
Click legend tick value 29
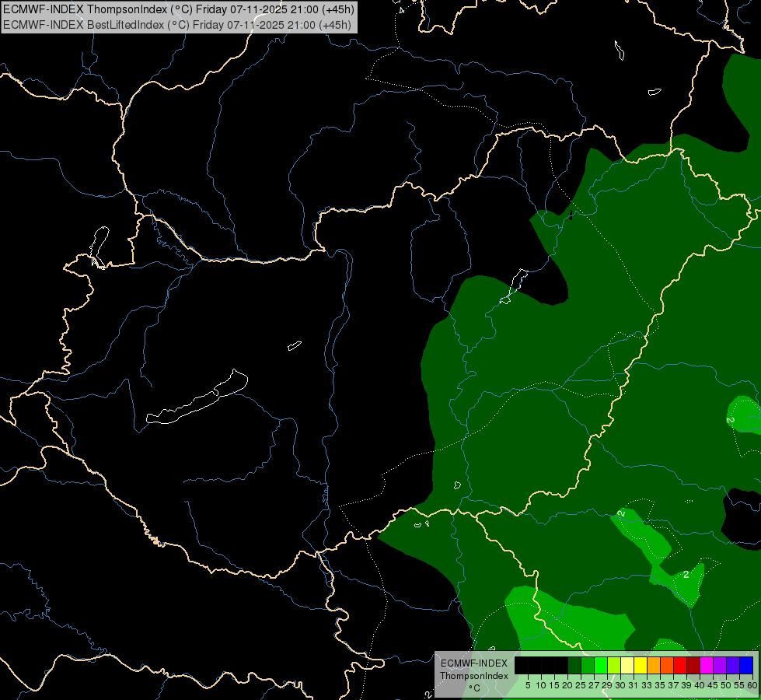pos(607,685)
